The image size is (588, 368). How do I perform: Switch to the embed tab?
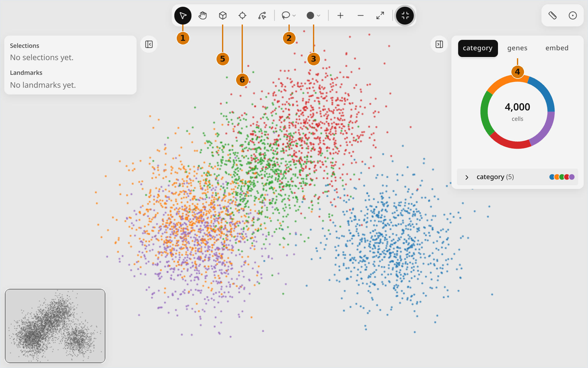[557, 48]
